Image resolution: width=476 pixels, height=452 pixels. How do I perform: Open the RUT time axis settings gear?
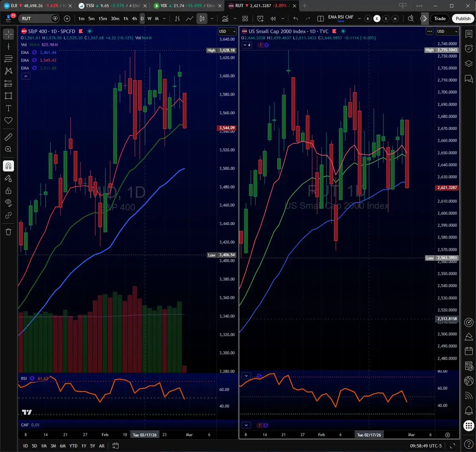pos(447,435)
